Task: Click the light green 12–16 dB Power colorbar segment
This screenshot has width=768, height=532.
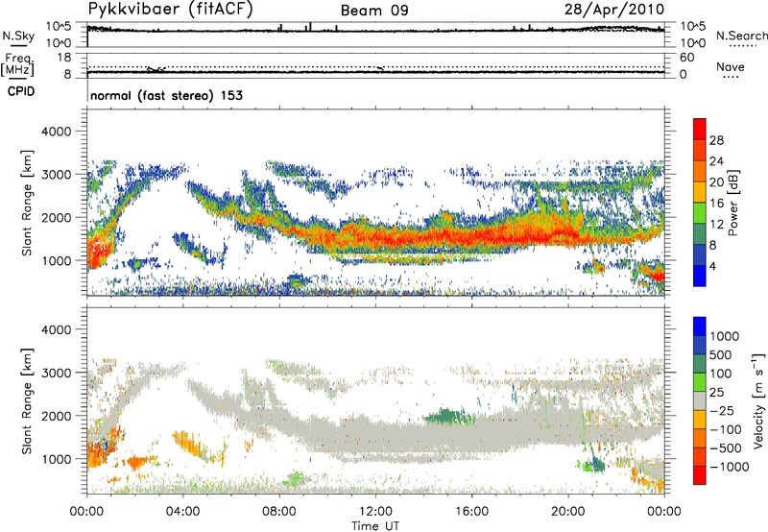Action: click(700, 212)
